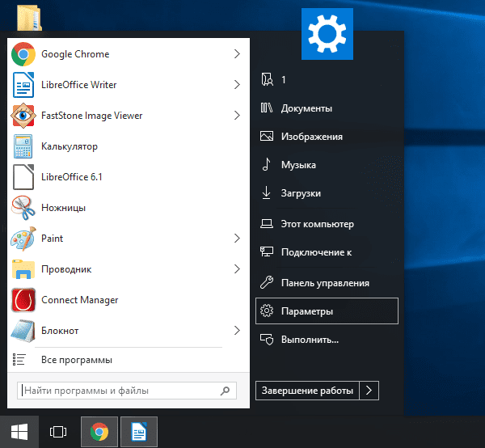
Task: Open Task View from the taskbar
Action: [x=57, y=431]
